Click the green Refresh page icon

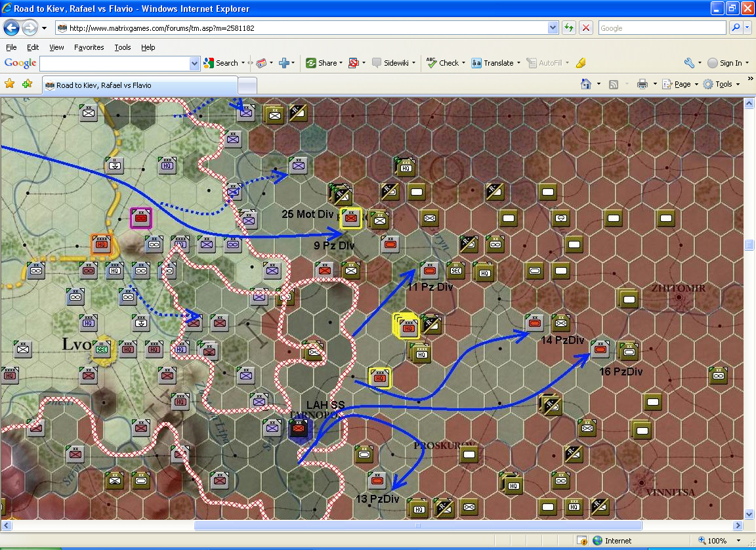coord(569,28)
